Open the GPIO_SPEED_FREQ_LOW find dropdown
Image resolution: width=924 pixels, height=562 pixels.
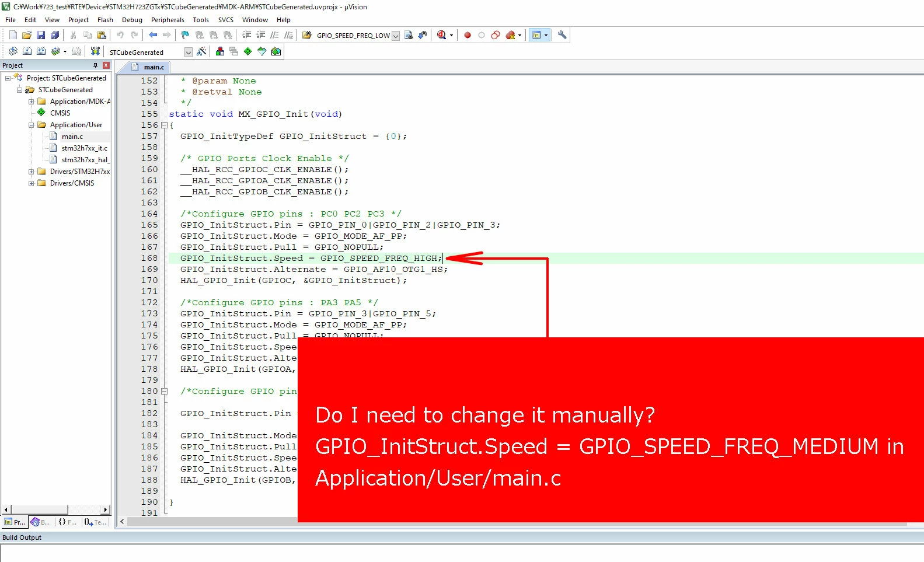[396, 36]
